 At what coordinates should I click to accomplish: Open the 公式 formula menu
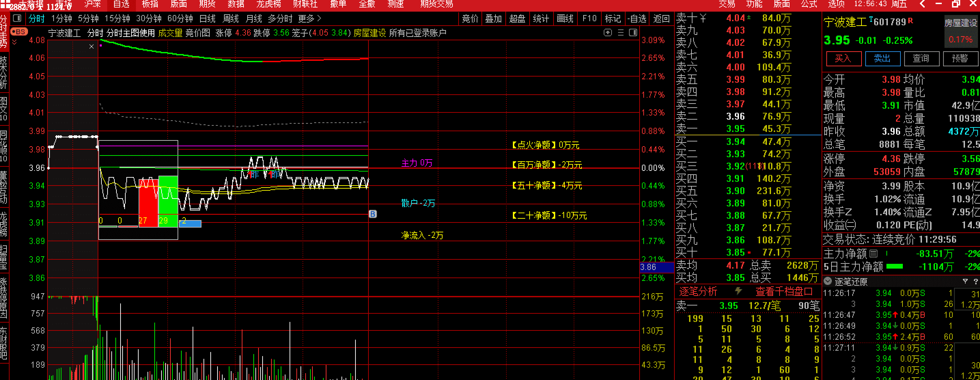809,4
